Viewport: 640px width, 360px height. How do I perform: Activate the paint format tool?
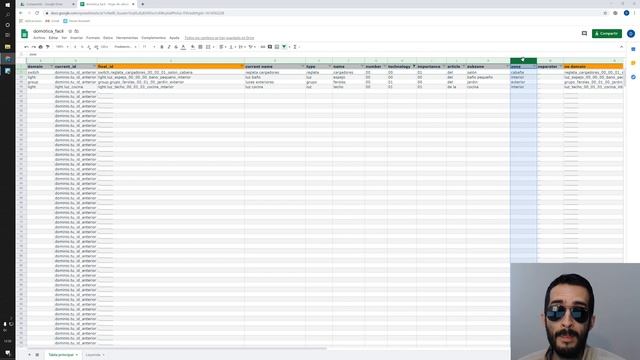(48, 47)
